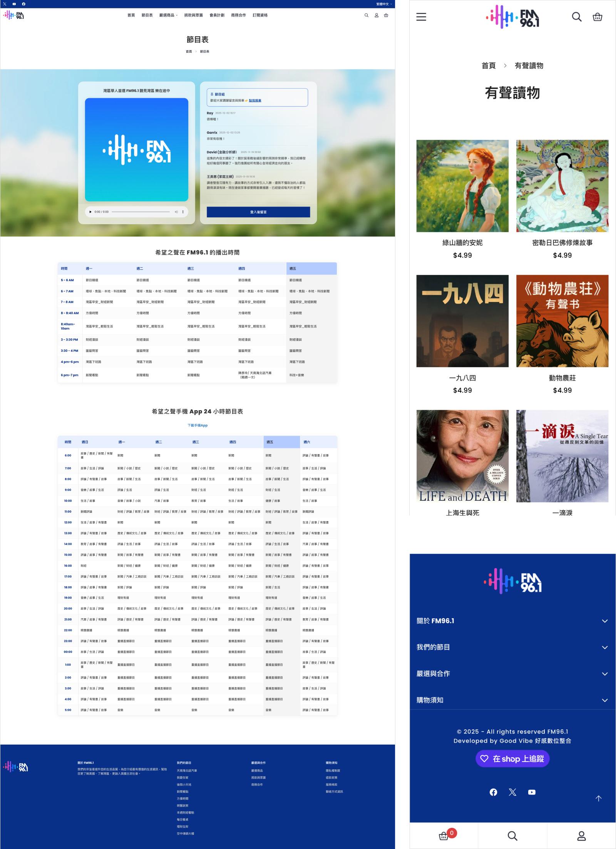Click the 週六 header in App schedule
The height and width of the screenshot is (849, 616).
tap(319, 442)
